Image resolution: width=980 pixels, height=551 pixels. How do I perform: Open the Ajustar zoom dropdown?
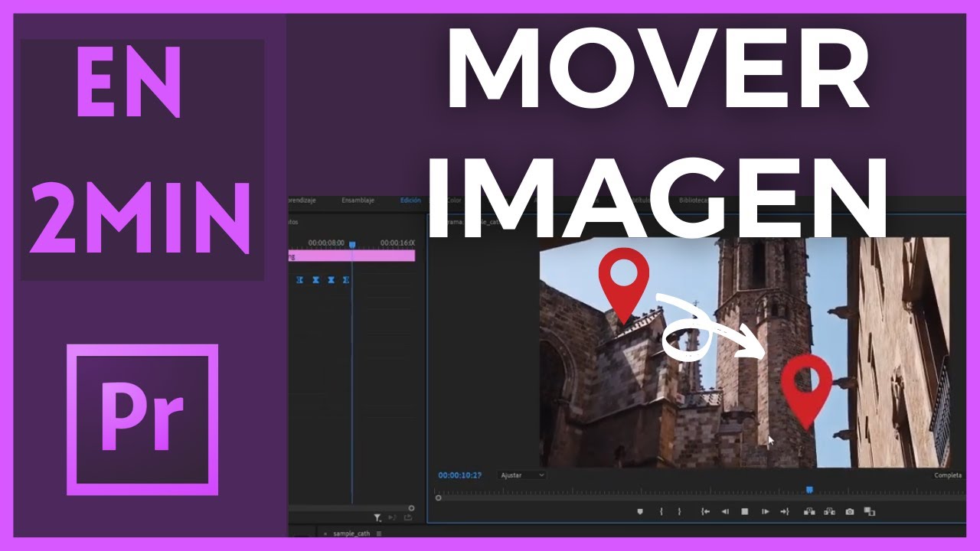[x=522, y=475]
